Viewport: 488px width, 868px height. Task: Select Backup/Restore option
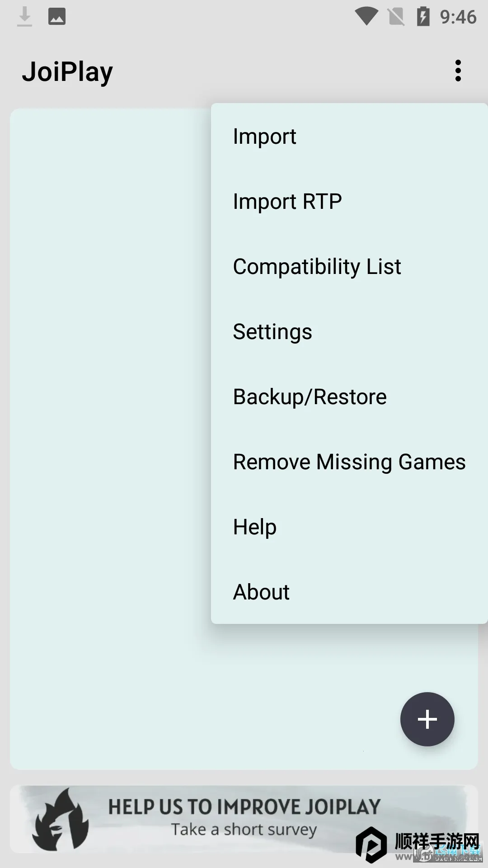point(310,397)
